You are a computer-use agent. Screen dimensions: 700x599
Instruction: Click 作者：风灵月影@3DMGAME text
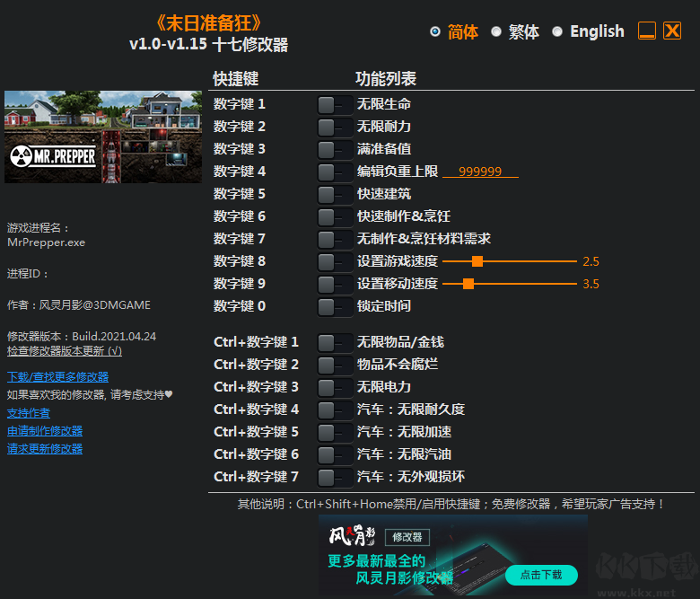79,305
